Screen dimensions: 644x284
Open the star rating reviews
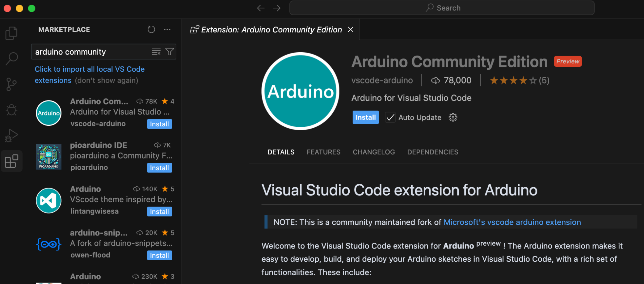(519, 80)
